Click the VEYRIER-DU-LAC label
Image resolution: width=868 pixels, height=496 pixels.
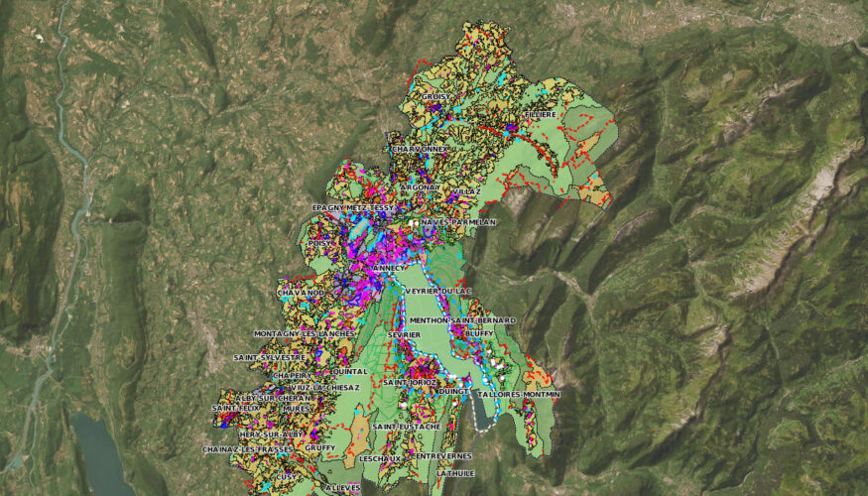(x=438, y=292)
